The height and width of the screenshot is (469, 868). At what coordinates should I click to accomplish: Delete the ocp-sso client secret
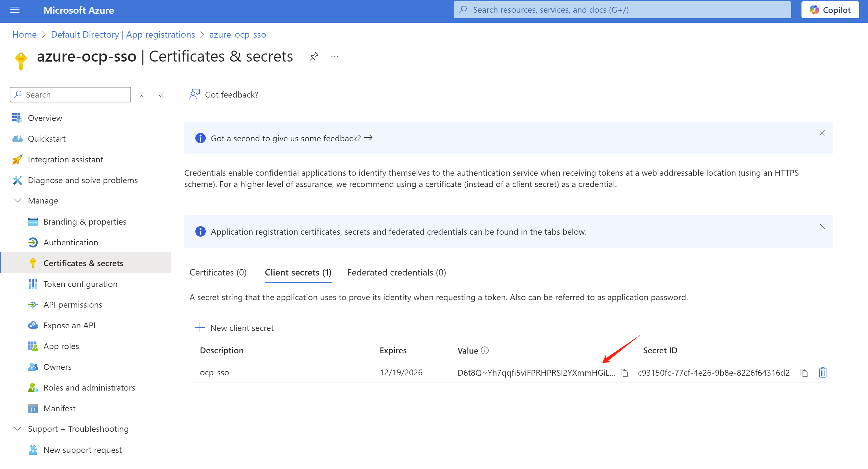(823, 373)
